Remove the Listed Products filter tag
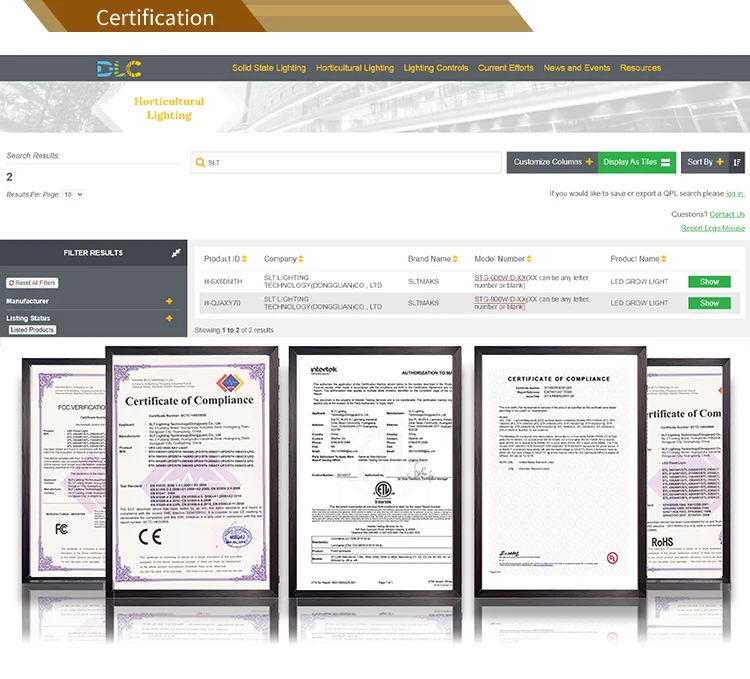 pos(32,330)
